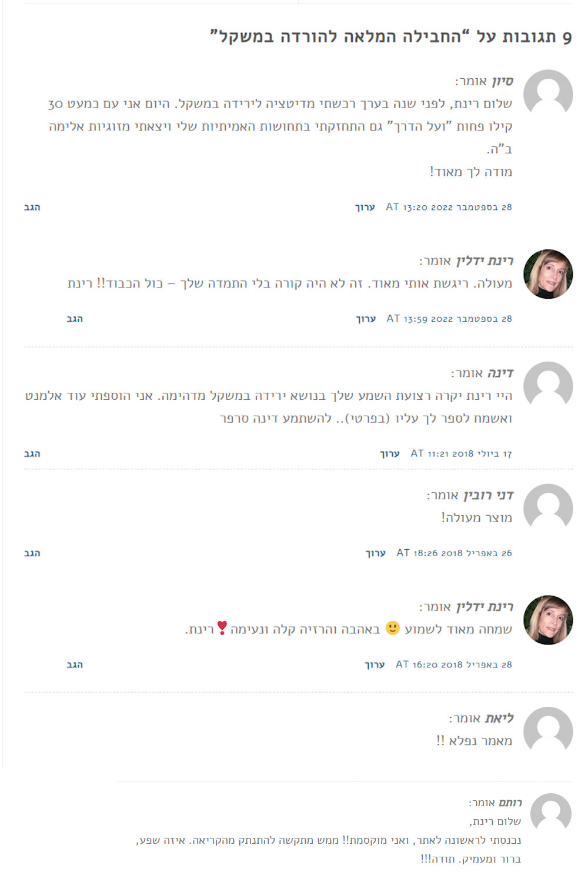Click Sivan's default avatar icon
This screenshot has height=882, width=588.
[548, 95]
